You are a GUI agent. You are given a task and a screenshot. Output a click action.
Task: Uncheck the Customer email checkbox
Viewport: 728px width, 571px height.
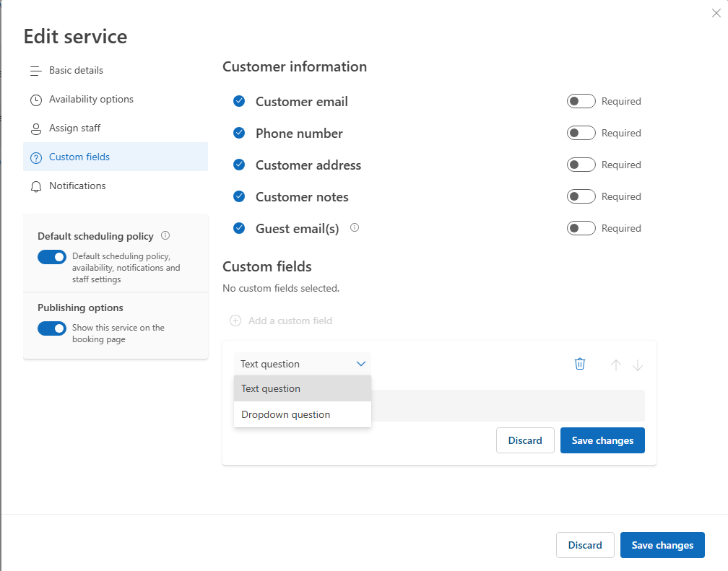pos(239,101)
